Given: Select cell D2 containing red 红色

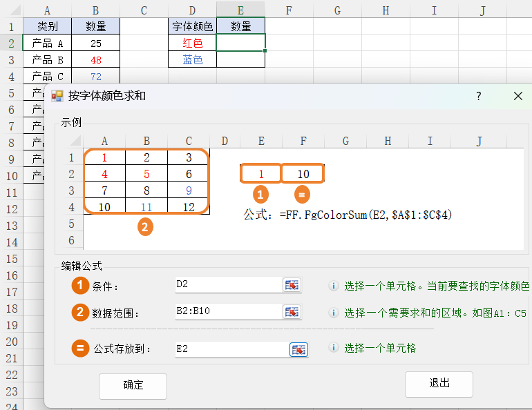Looking at the screenshot, I should click(x=193, y=43).
